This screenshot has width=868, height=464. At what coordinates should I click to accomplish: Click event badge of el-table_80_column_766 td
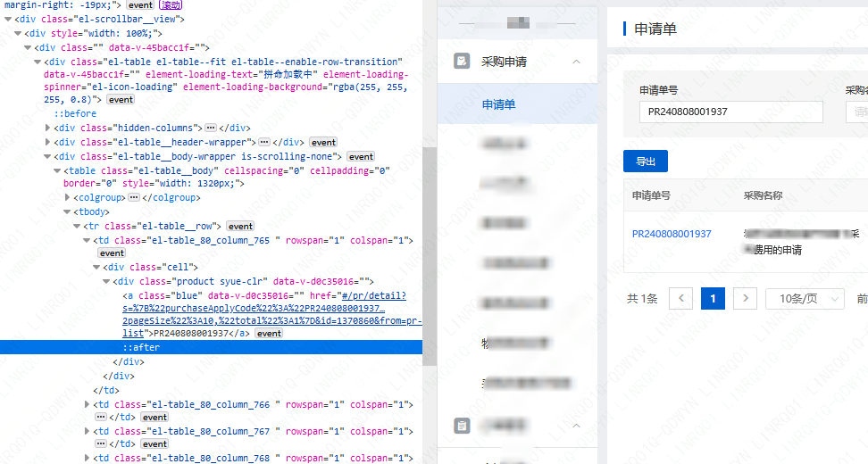click(154, 418)
